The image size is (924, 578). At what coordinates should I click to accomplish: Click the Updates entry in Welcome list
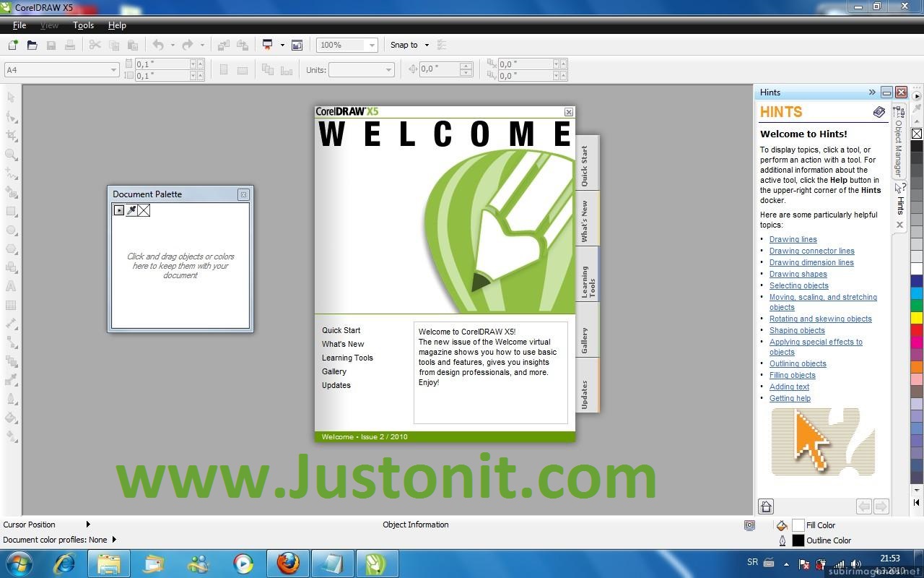tap(336, 385)
